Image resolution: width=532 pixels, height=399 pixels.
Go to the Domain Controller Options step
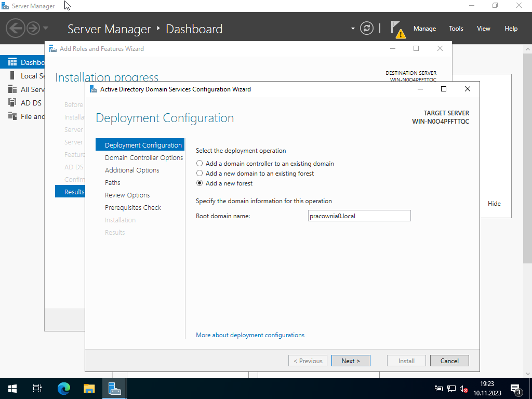(144, 157)
